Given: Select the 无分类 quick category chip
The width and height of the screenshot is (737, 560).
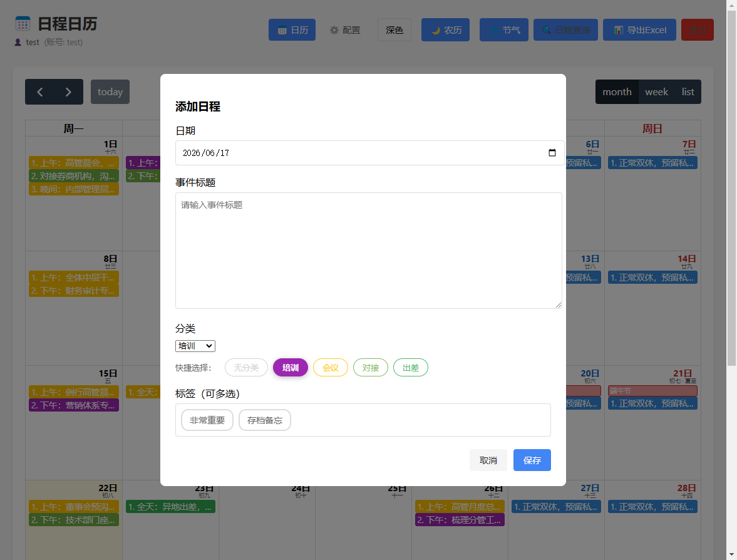Looking at the screenshot, I should coord(246,368).
